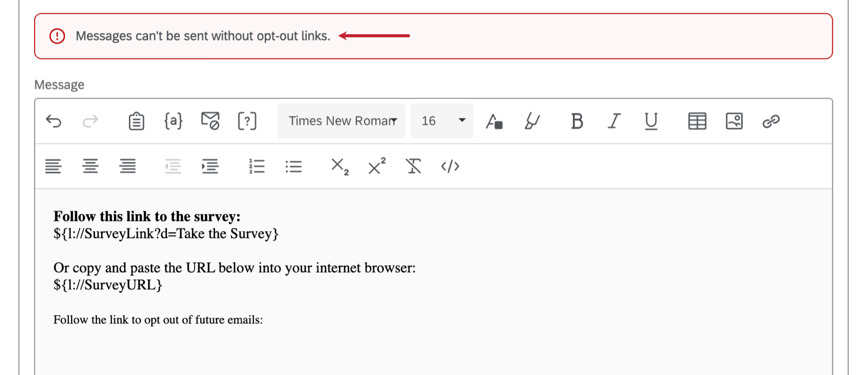This screenshot has width=868, height=375.
Task: Decrease indent of the paragraph
Action: [x=173, y=166]
